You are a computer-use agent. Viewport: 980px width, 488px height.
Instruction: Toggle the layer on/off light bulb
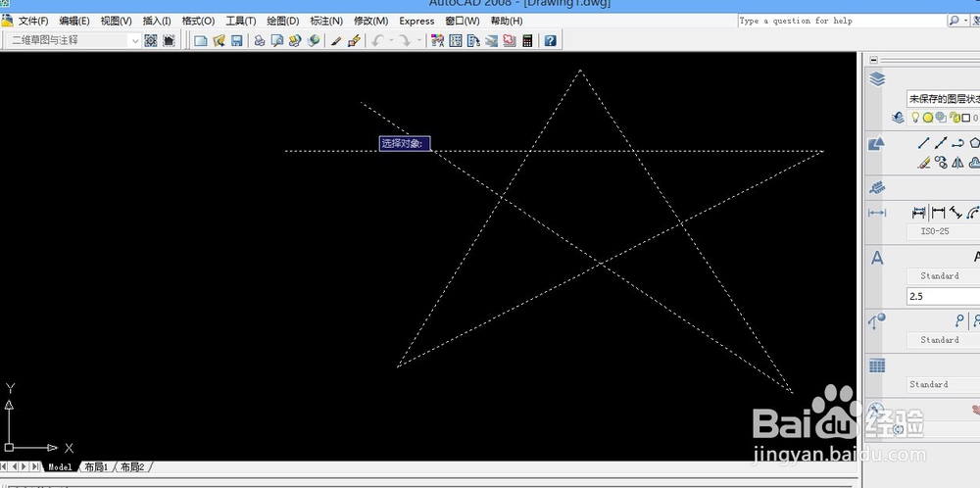(915, 118)
